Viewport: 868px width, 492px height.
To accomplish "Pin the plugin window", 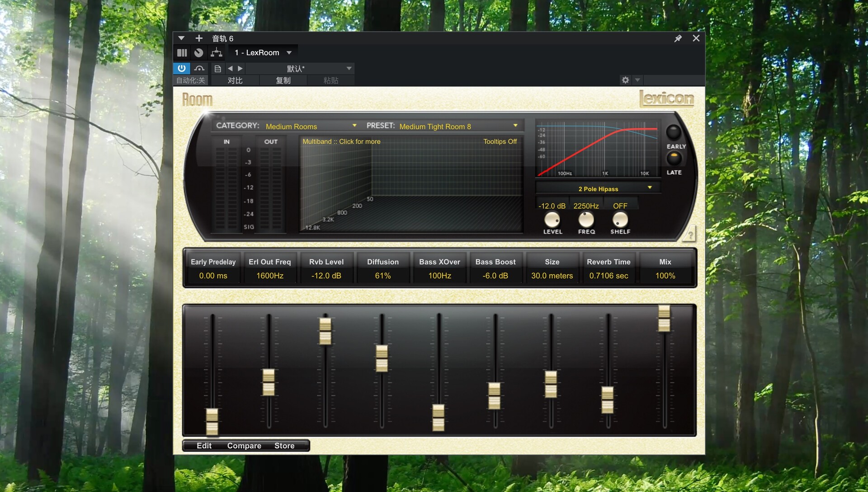I will (678, 39).
